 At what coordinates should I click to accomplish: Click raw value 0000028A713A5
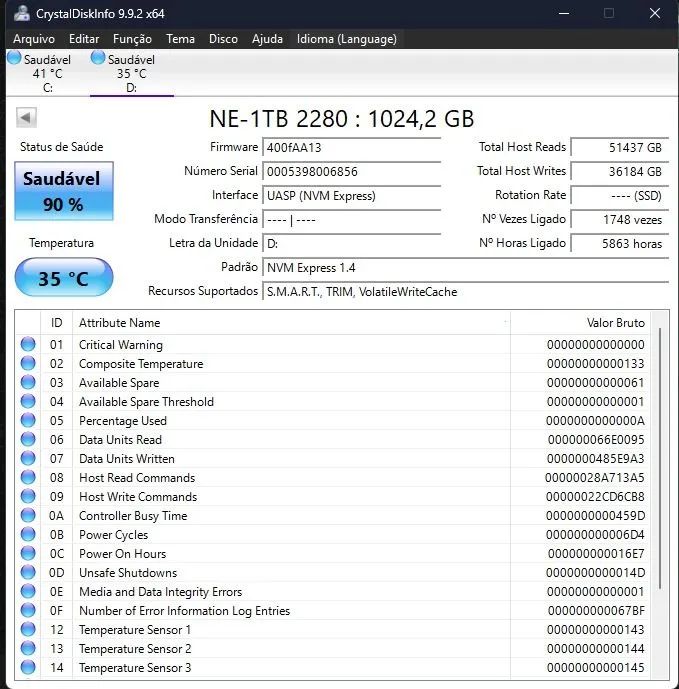click(595, 478)
